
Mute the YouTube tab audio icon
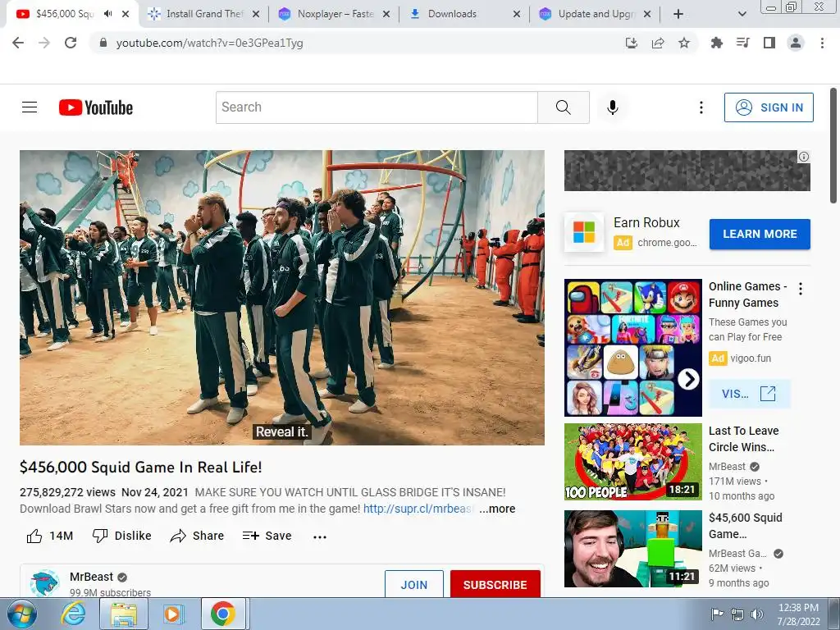tap(108, 14)
